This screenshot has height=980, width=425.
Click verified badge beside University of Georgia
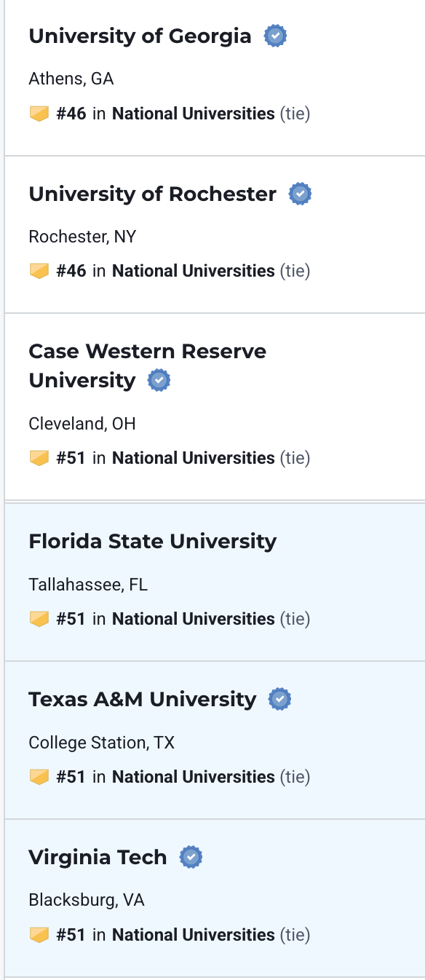pos(275,36)
